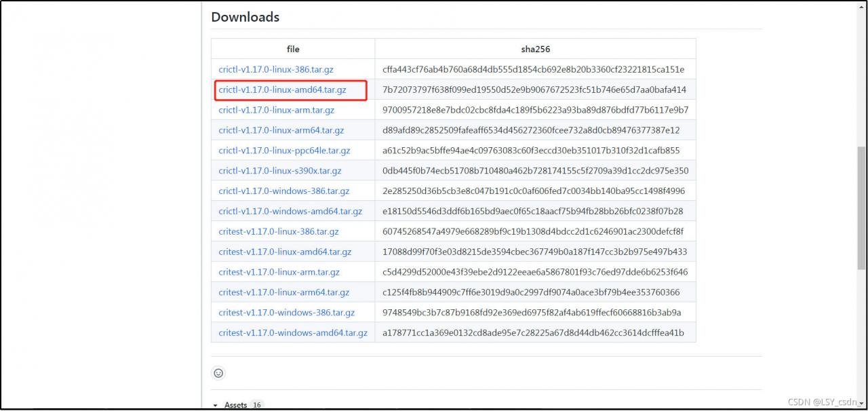Screen dimensions: 868x411
Task: Download critest-v1.17.0-windows-amd64.tar.gz
Action: pos(293,333)
